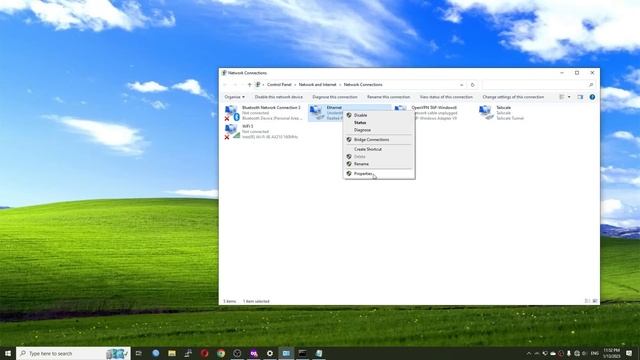Open the clock and date in taskbar
This screenshot has height=360, width=640.
tap(611, 353)
